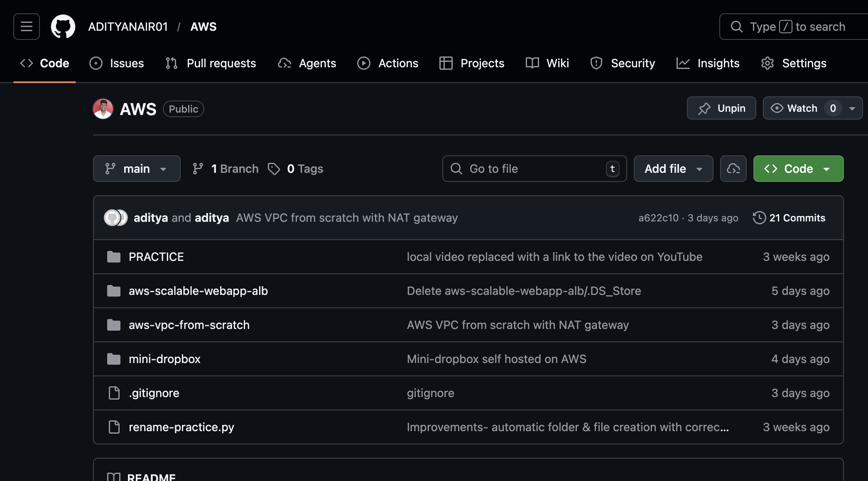Open the hamburger navigation menu
The width and height of the screenshot is (868, 481).
(27, 27)
